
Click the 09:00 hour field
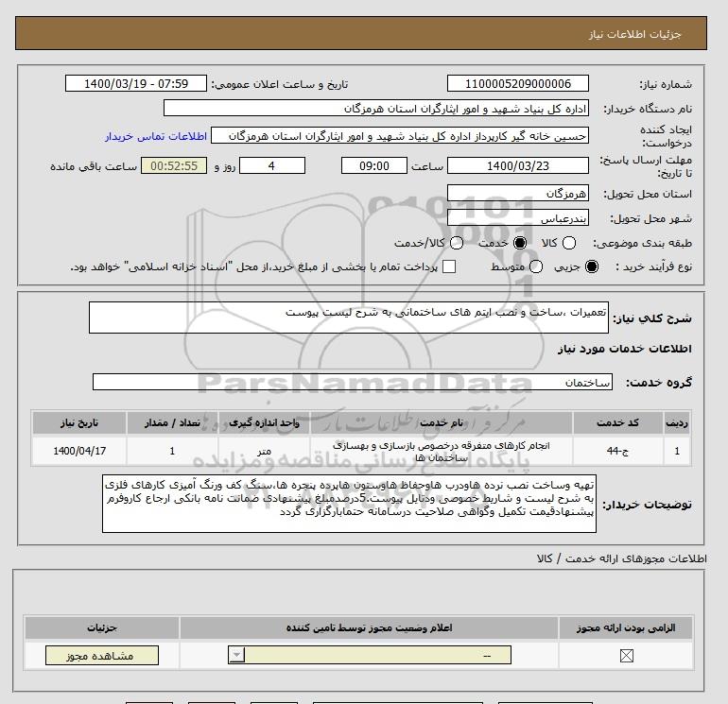click(374, 165)
